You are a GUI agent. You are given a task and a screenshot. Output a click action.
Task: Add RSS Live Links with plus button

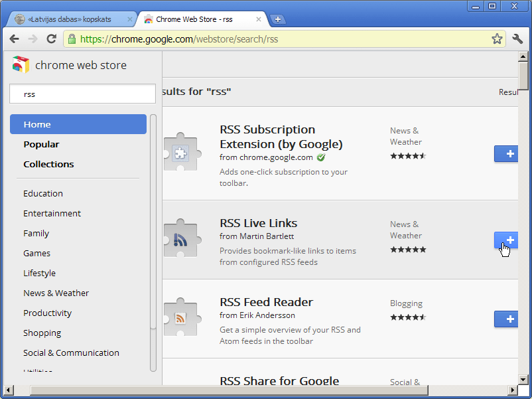point(506,240)
